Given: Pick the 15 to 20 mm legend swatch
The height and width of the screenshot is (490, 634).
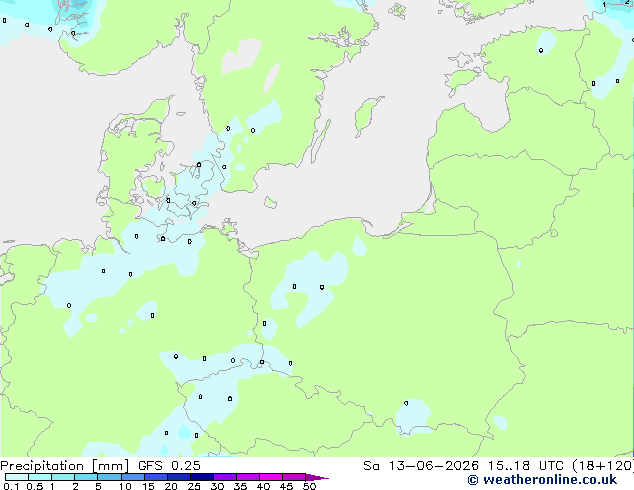Looking at the screenshot, I should (x=156, y=477).
